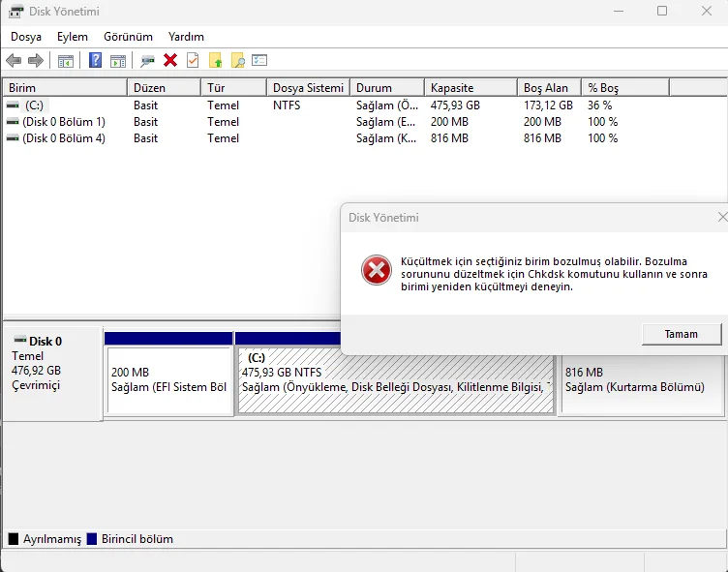This screenshot has height=572, width=728.
Task: Click the settings list toolbar icon
Action: (259, 60)
